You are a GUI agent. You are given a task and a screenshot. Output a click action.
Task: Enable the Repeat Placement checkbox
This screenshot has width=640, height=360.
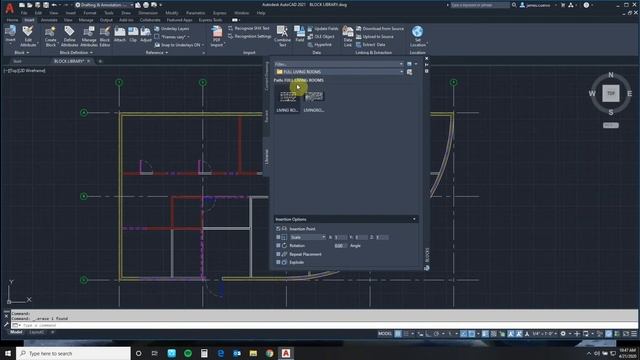pyautogui.click(x=278, y=254)
